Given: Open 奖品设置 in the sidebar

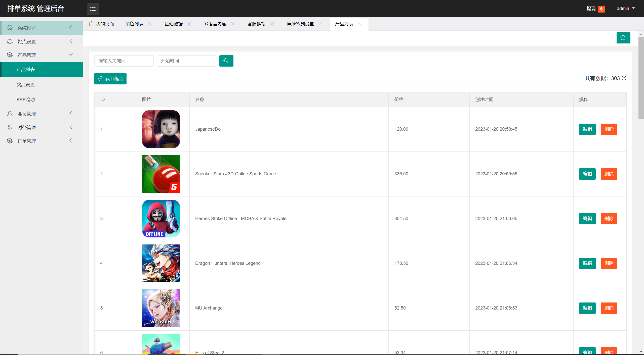Looking at the screenshot, I should point(26,85).
